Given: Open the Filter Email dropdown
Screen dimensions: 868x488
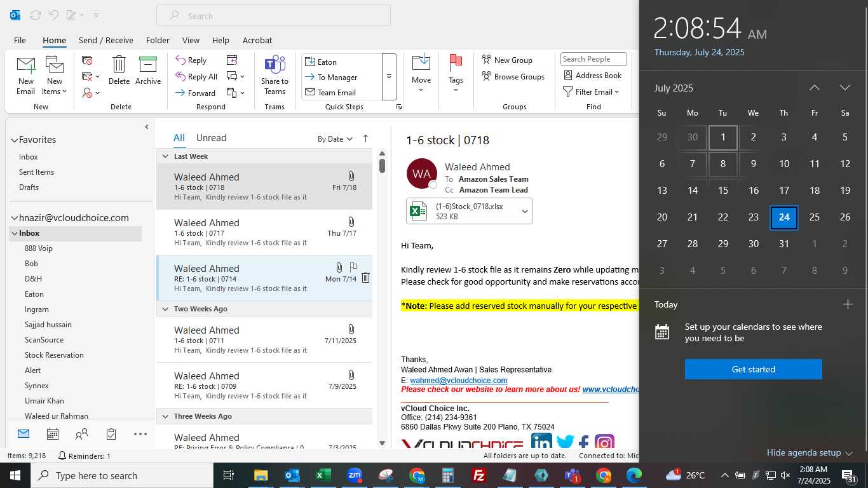Looking at the screenshot, I should click(591, 91).
